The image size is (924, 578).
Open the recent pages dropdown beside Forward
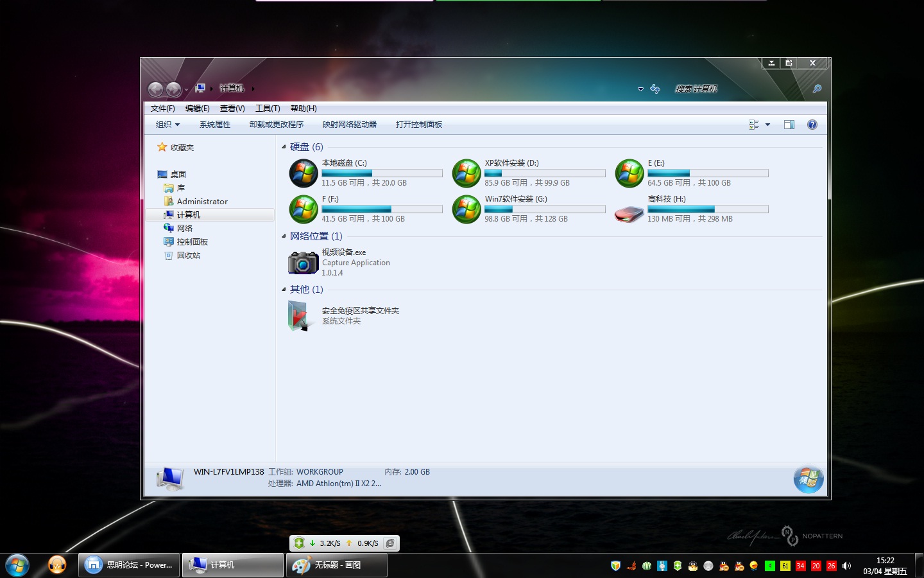click(x=186, y=89)
